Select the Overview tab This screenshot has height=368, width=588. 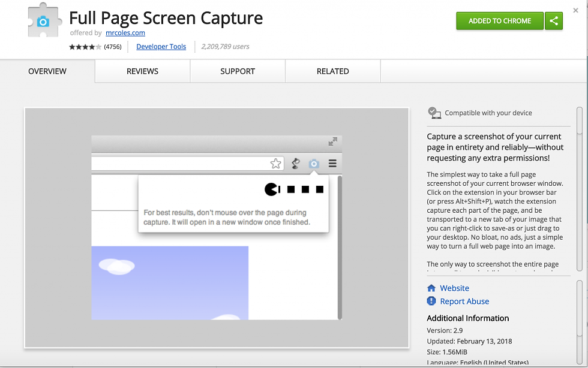pyautogui.click(x=47, y=71)
